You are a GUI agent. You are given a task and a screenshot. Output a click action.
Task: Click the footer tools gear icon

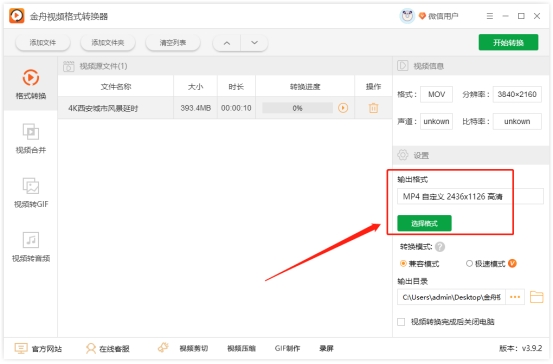click(163, 348)
